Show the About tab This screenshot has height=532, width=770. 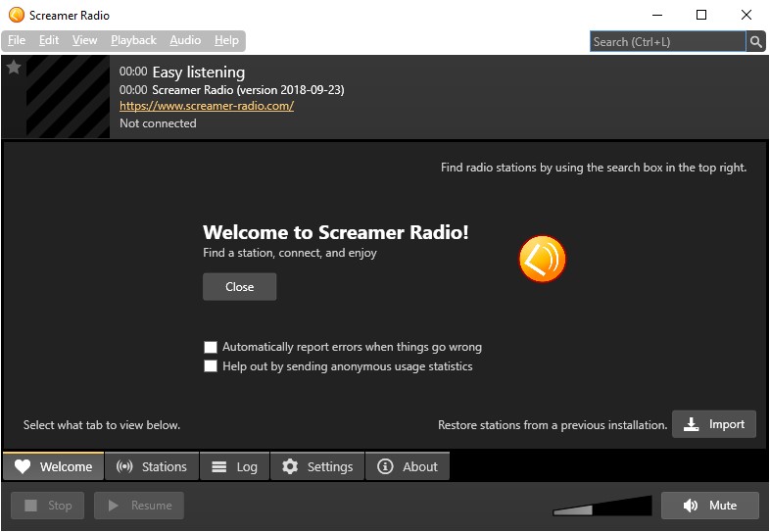point(408,466)
